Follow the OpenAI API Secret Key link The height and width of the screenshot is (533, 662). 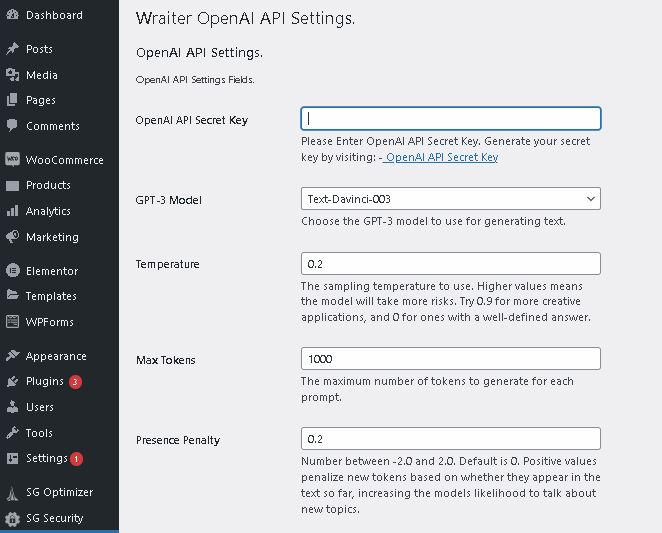[x=441, y=157]
